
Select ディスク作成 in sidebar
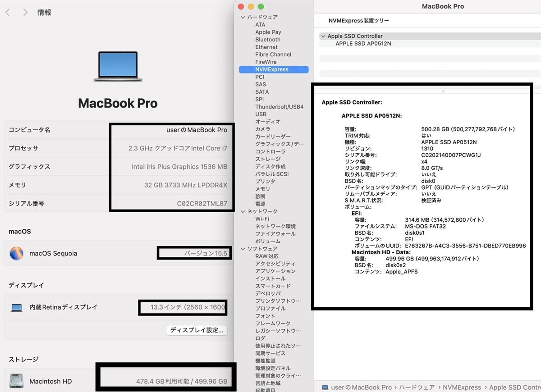270,167
